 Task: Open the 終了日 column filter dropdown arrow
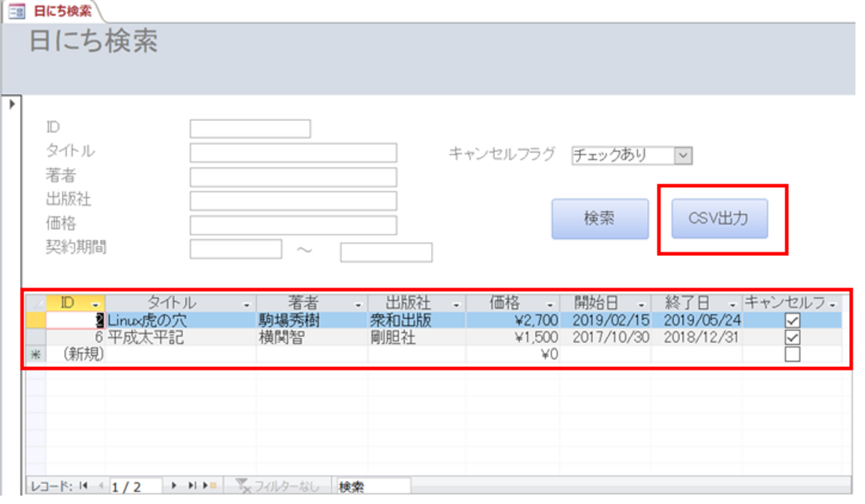(x=733, y=304)
